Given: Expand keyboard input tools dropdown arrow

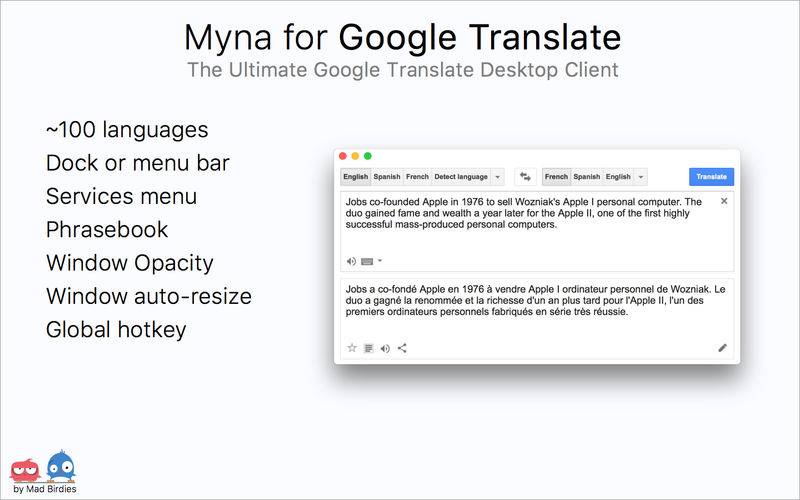Looking at the screenshot, I should [380, 261].
